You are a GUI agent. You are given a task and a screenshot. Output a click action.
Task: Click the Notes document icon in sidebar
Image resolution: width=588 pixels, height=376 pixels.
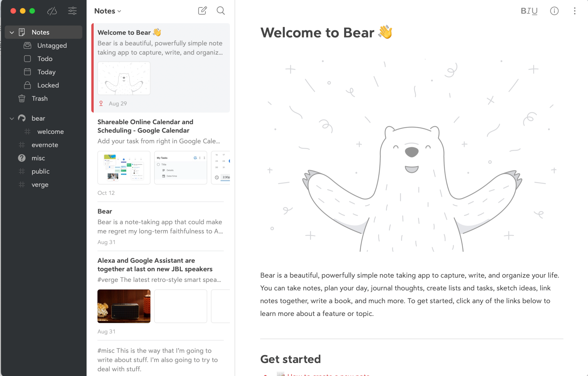pyautogui.click(x=22, y=32)
